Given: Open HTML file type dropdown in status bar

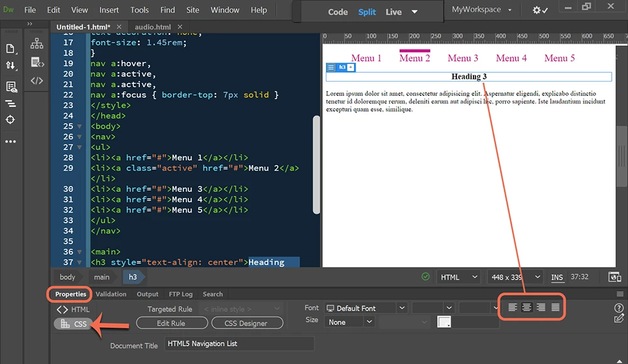Looking at the screenshot, I should (459, 277).
